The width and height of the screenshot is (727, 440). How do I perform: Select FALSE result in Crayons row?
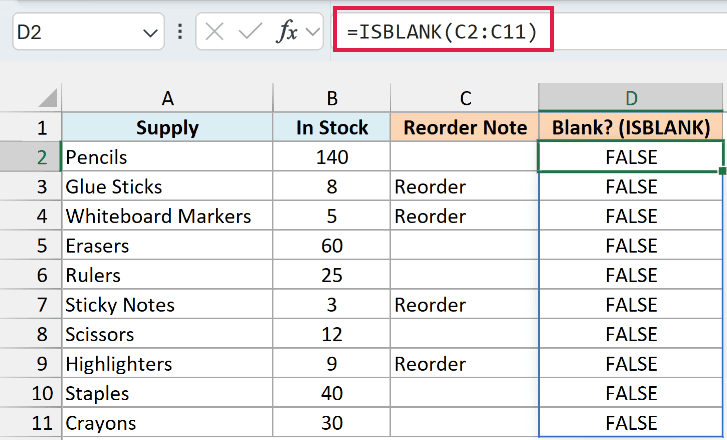[631, 423]
